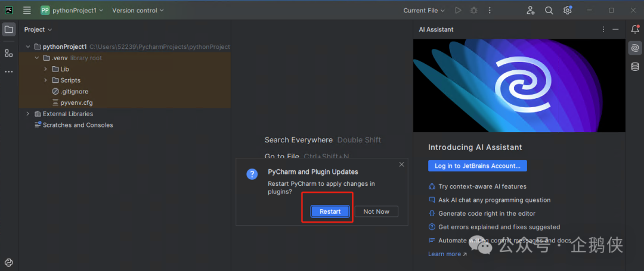Open the Python Packages tool window icon
644x271 pixels.
coord(9,263)
